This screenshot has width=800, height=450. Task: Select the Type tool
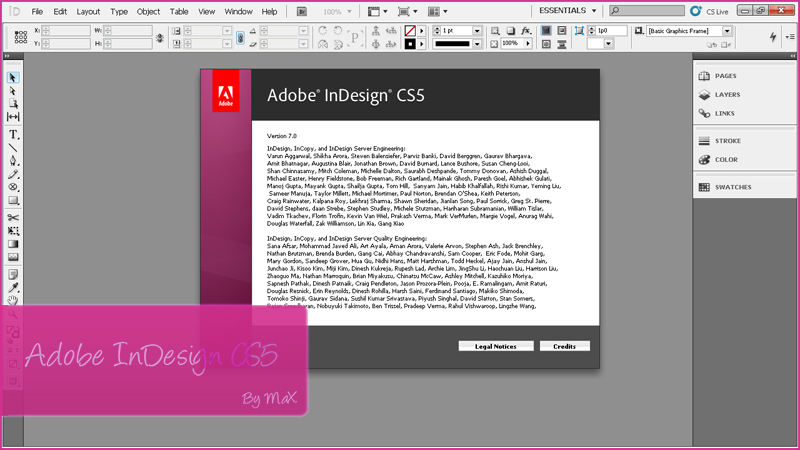(13, 135)
